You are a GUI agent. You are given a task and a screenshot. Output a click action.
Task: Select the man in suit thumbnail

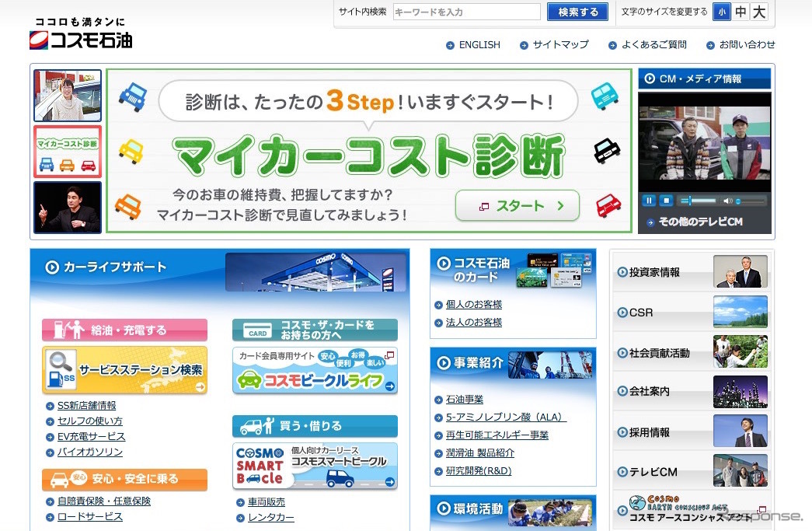[x=68, y=208]
